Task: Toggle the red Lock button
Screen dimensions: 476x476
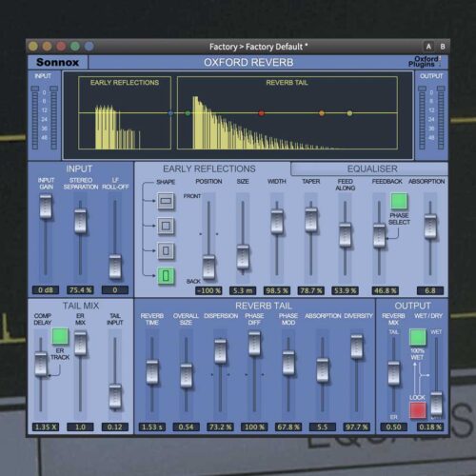Action: pos(418,410)
